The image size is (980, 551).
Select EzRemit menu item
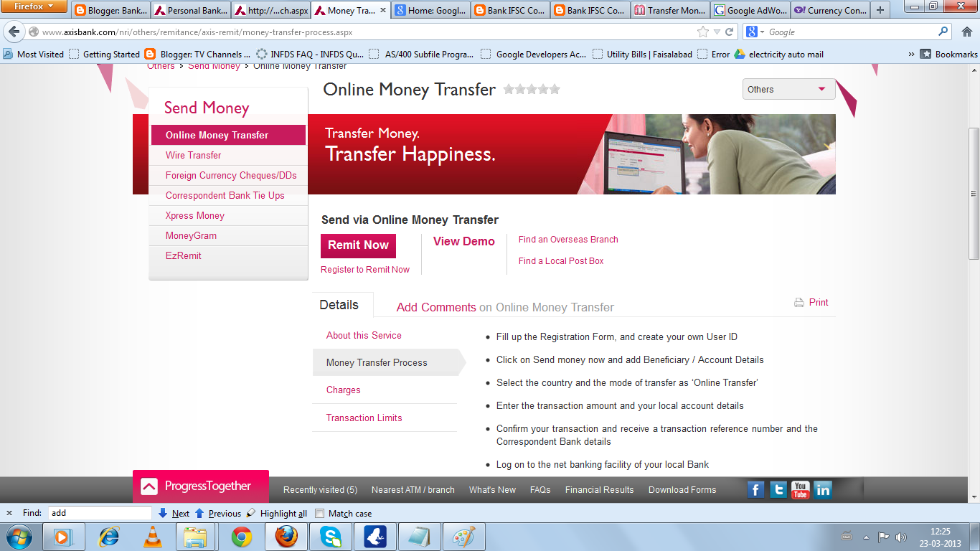pos(184,255)
